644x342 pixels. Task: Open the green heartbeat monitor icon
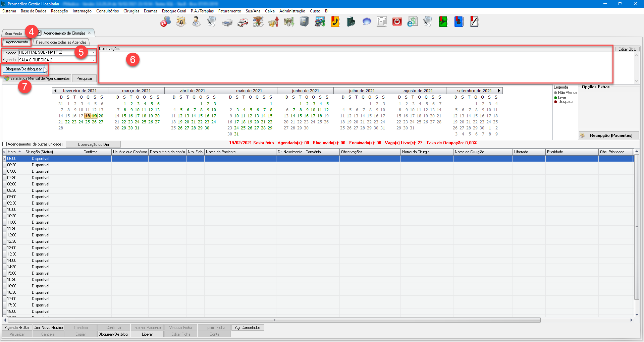pyautogui.click(x=443, y=22)
